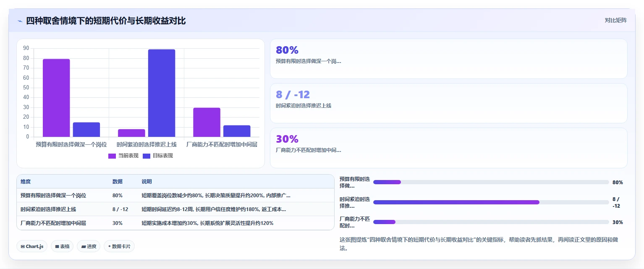Click the 30% value in the table
Viewport: 644px width, 269px height.
click(118, 223)
